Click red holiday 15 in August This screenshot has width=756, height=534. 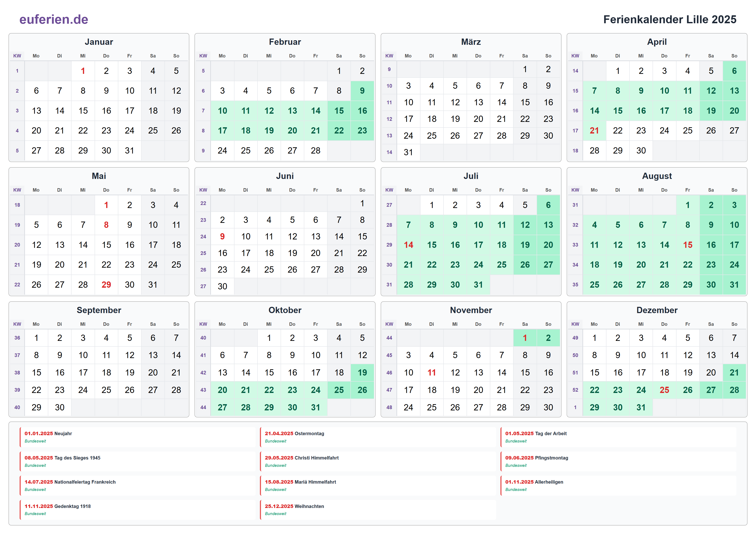[x=687, y=245]
